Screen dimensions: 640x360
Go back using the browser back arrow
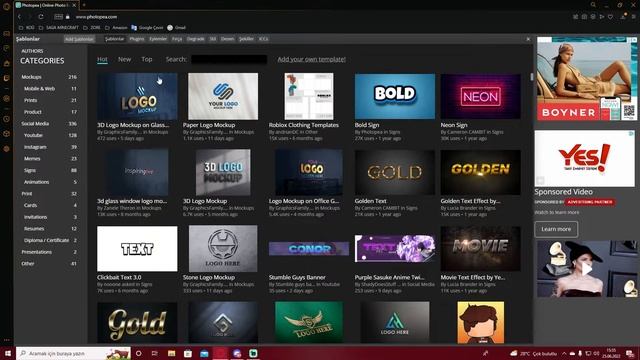[x=19, y=17]
